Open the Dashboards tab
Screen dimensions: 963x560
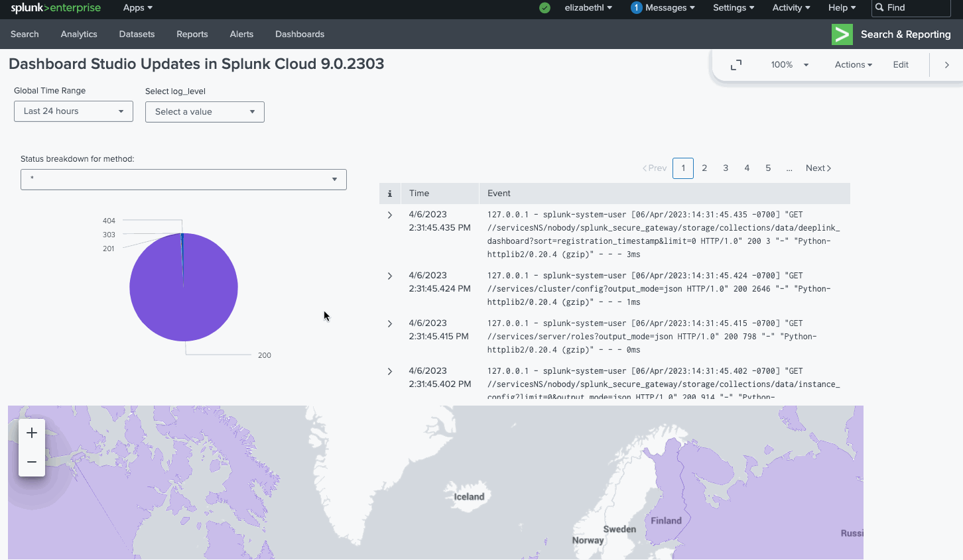300,34
